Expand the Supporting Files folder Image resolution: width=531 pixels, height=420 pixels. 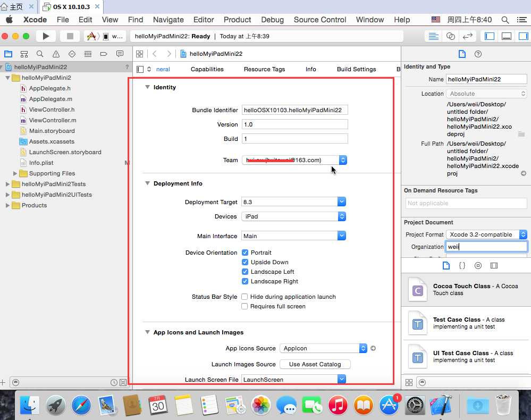coord(15,173)
